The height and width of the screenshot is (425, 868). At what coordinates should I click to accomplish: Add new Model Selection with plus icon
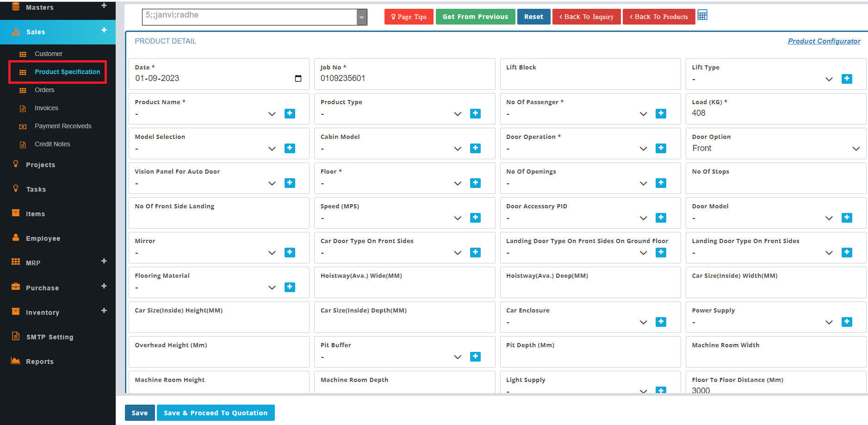[290, 148]
